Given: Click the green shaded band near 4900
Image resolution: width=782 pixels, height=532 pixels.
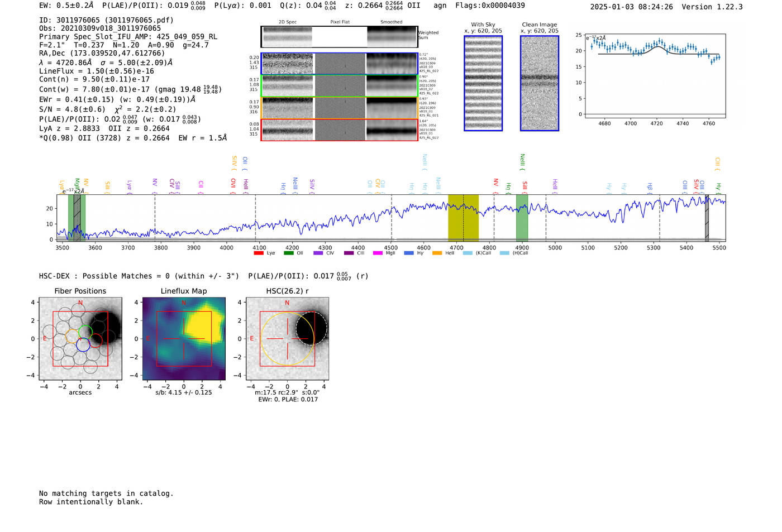Looking at the screenshot, I should pos(522,217).
